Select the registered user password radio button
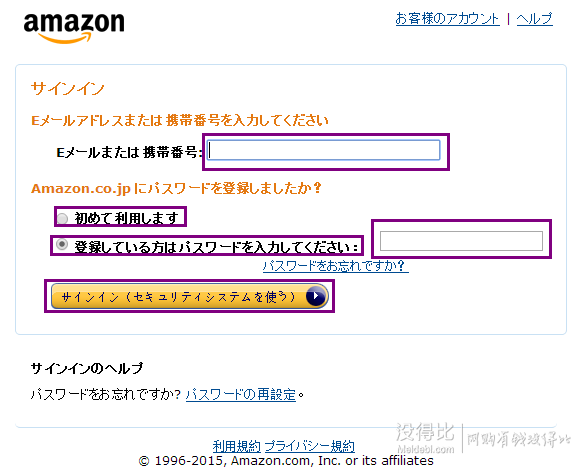This screenshot has width=582, height=473. point(62,244)
